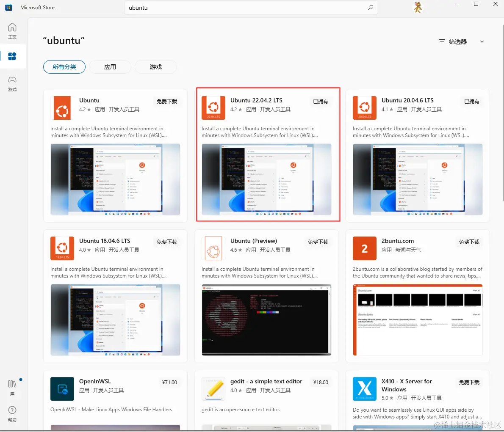Click the 新闻与天气 category of 2buntu.com

click(408, 250)
